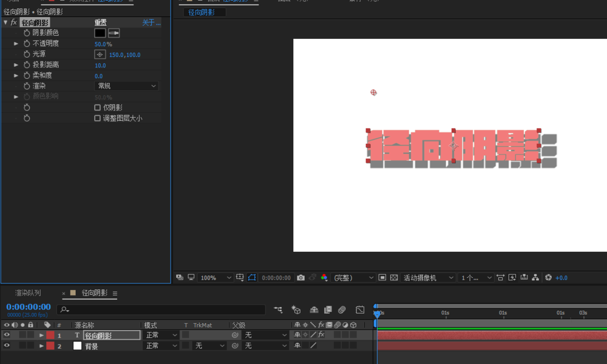607x364 pixels.
Task: Enable the 调整图层大小 checkbox
Action: click(98, 118)
